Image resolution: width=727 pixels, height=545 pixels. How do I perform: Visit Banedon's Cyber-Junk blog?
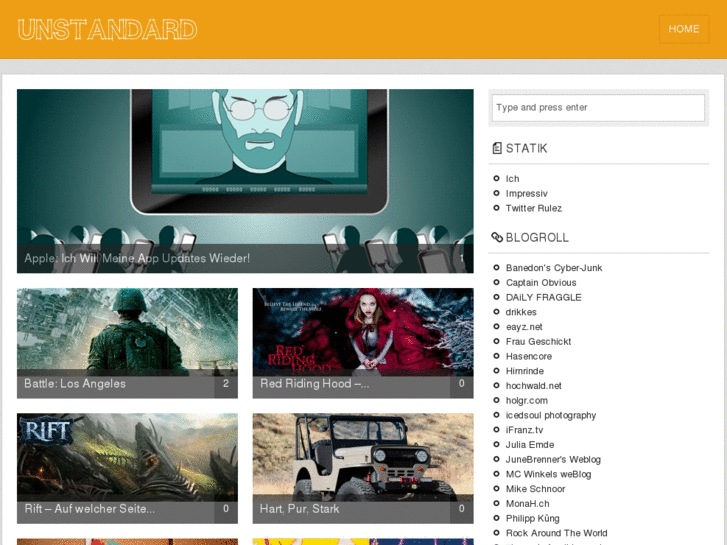(x=554, y=268)
